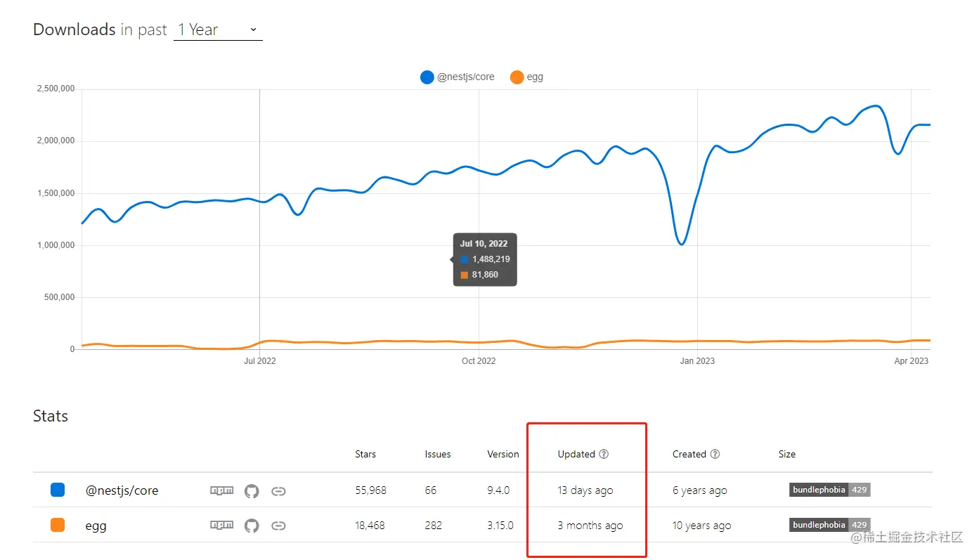979x560 pixels.
Task: Click the help icon next to Created
Action: pos(715,454)
